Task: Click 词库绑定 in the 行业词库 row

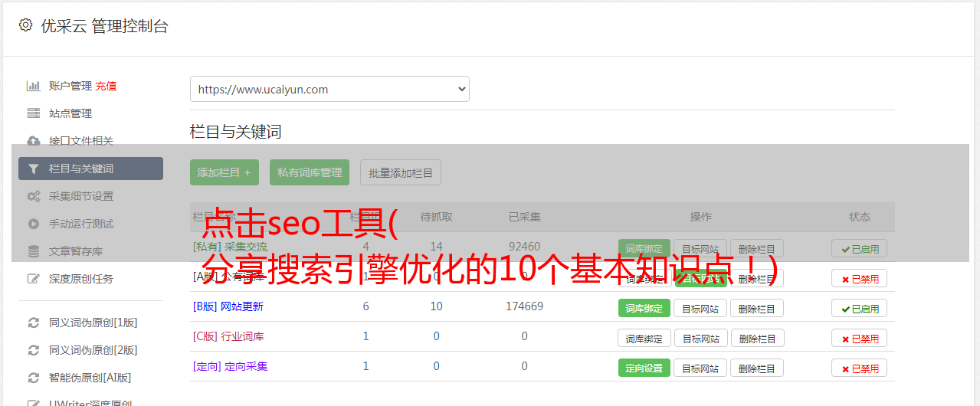Action: click(644, 338)
